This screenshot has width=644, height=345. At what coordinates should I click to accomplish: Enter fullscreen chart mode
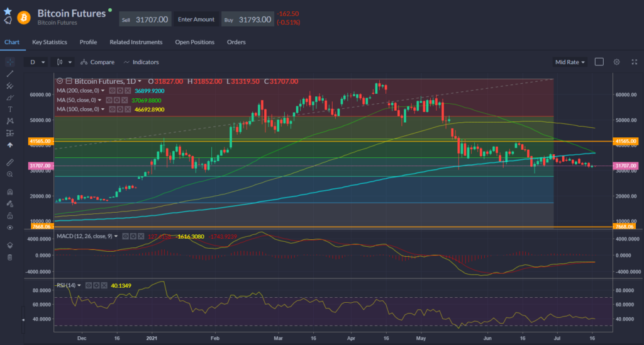pyautogui.click(x=634, y=62)
